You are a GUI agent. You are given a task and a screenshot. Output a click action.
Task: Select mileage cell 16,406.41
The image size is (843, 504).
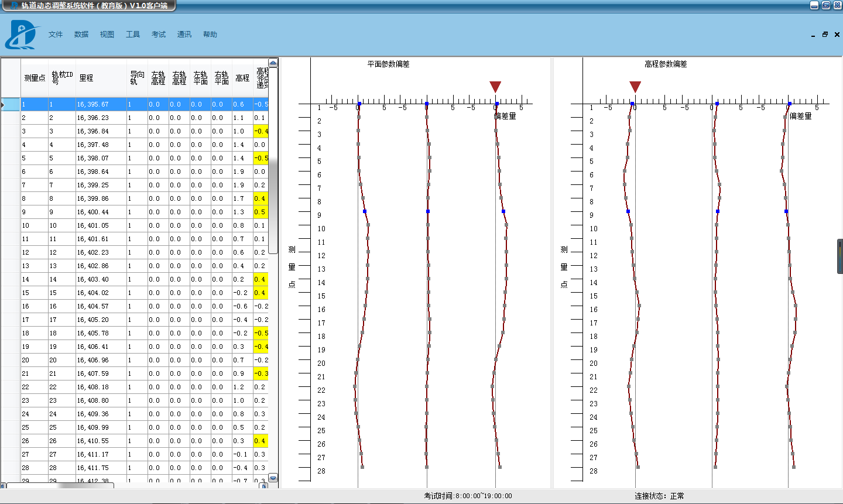pos(101,347)
